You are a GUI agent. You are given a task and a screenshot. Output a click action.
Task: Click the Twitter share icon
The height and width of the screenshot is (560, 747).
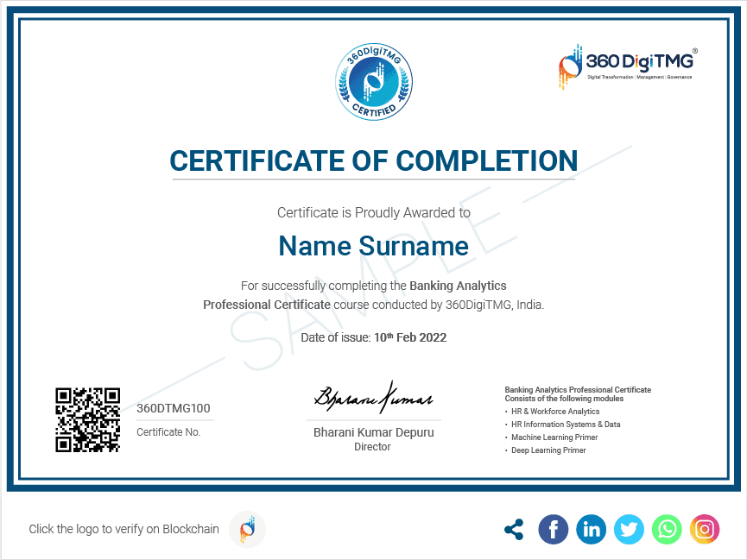(629, 529)
